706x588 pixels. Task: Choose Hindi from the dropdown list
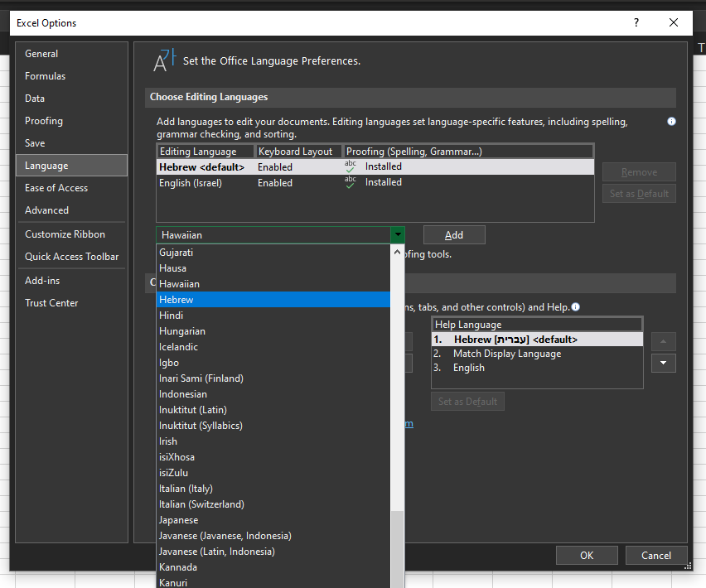click(273, 316)
